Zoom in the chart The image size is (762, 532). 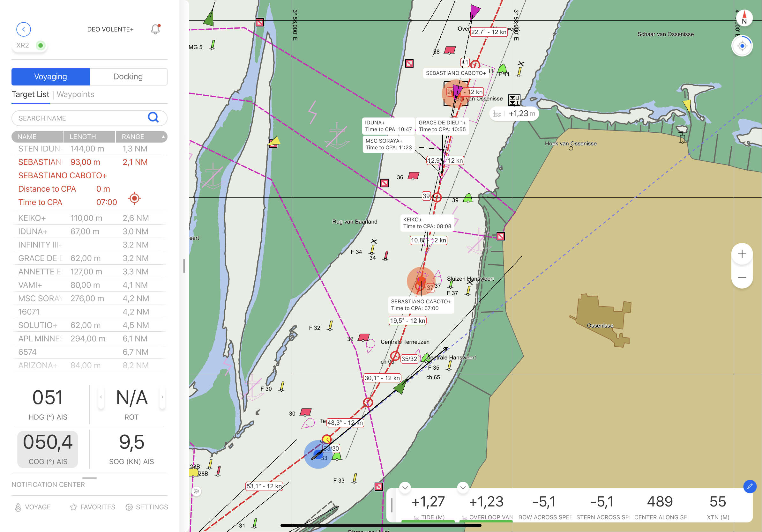(x=742, y=254)
